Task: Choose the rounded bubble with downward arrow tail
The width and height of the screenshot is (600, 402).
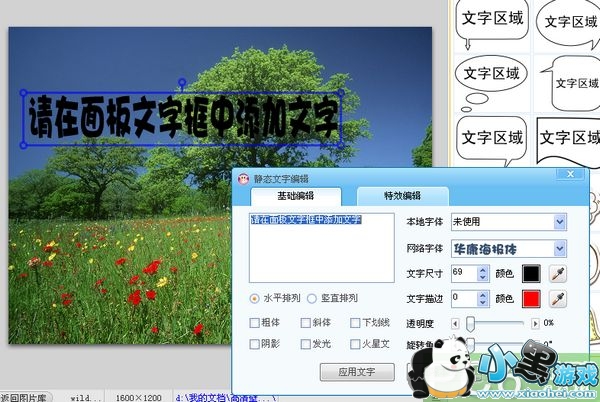Action: (492, 25)
